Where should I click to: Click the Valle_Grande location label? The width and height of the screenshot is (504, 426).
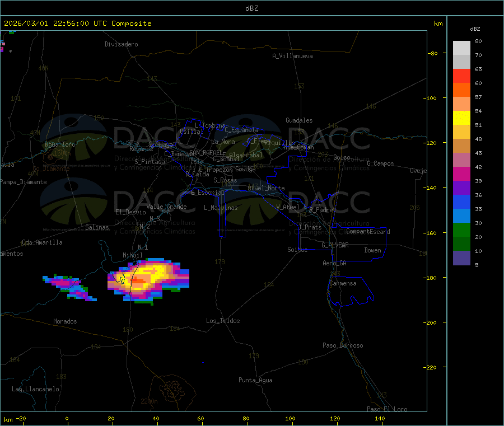coord(166,207)
